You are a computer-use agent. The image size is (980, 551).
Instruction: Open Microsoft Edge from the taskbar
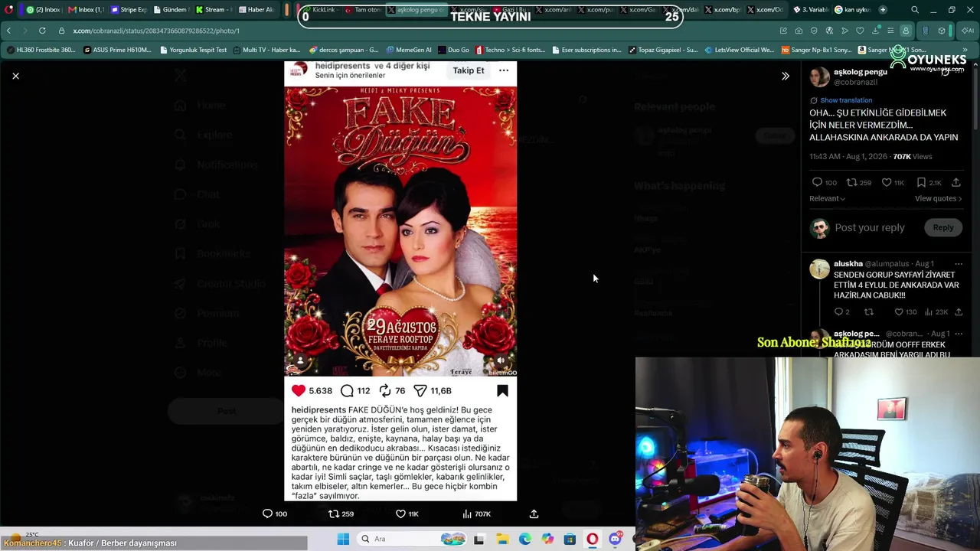pyautogui.click(x=524, y=540)
